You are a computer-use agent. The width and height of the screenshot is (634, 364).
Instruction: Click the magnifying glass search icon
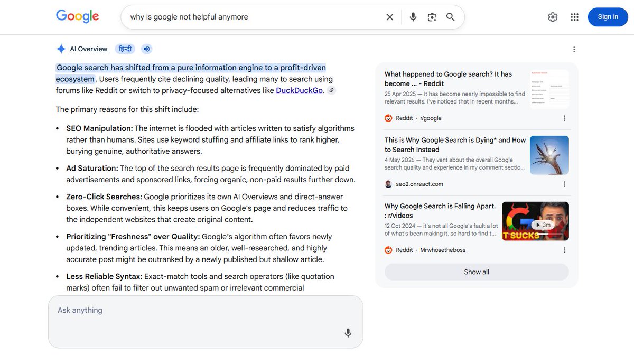coord(451,17)
